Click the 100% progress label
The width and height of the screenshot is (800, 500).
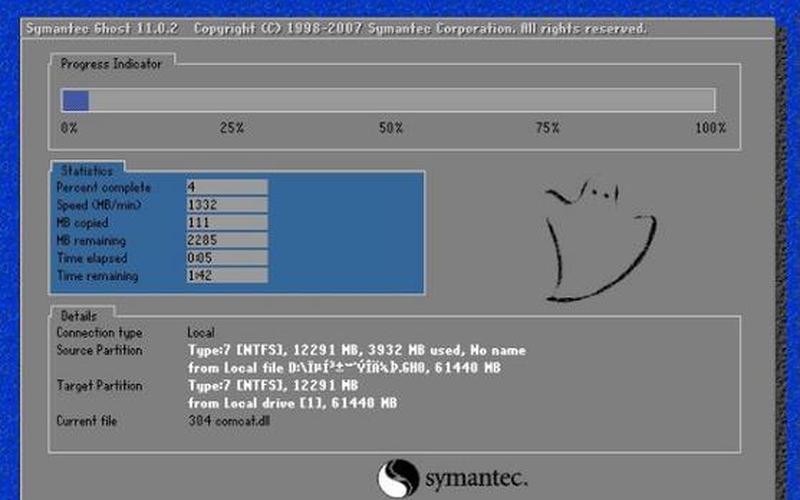click(711, 128)
